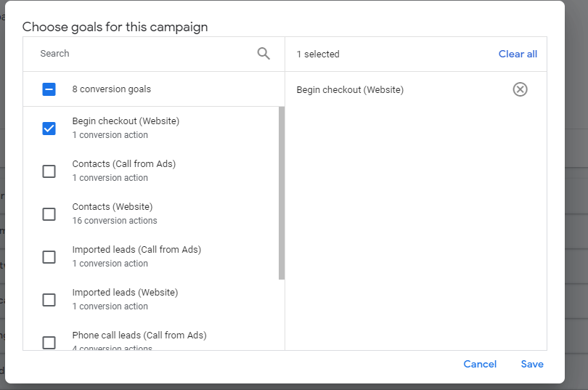Image resolution: width=588 pixels, height=390 pixels.
Task: Toggle the 8 conversion goals checkbox
Action: pyautogui.click(x=49, y=89)
